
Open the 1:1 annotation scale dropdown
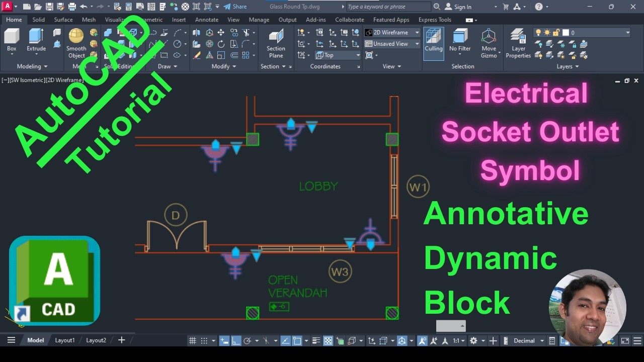pos(459,340)
